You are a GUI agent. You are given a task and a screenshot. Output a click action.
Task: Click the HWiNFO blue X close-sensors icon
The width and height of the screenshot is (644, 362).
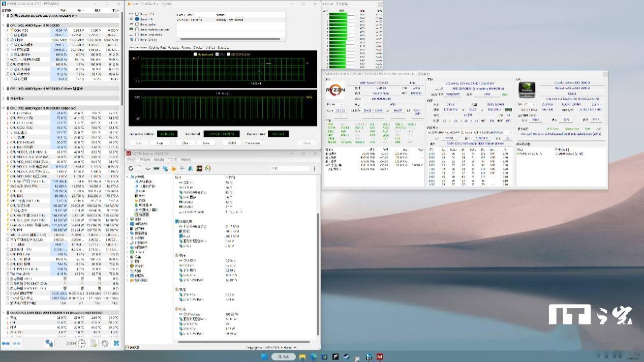point(116,344)
